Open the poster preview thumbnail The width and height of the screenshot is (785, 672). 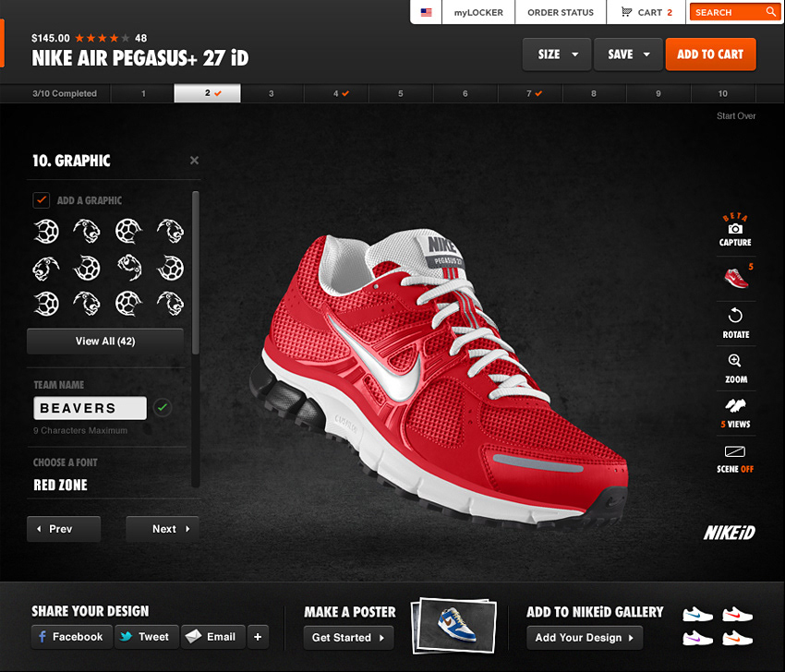(453, 626)
